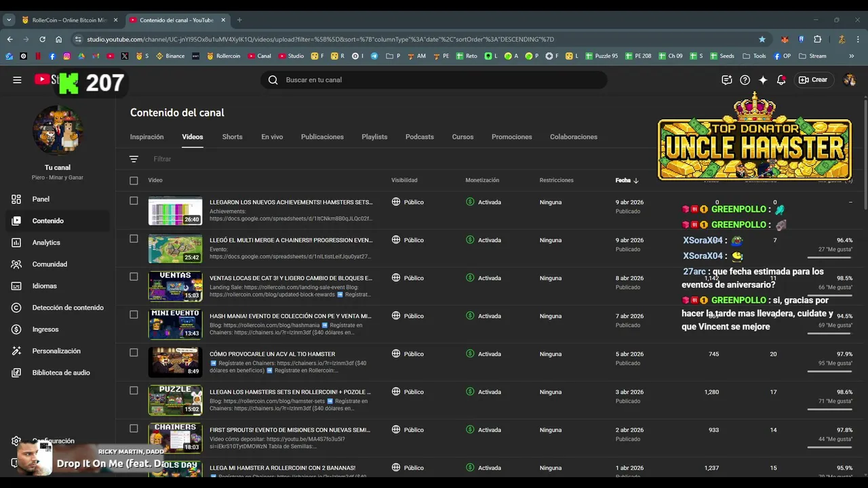Viewport: 868px width, 488px height.
Task: Sort by the Fecha column arrow
Action: click(636, 180)
